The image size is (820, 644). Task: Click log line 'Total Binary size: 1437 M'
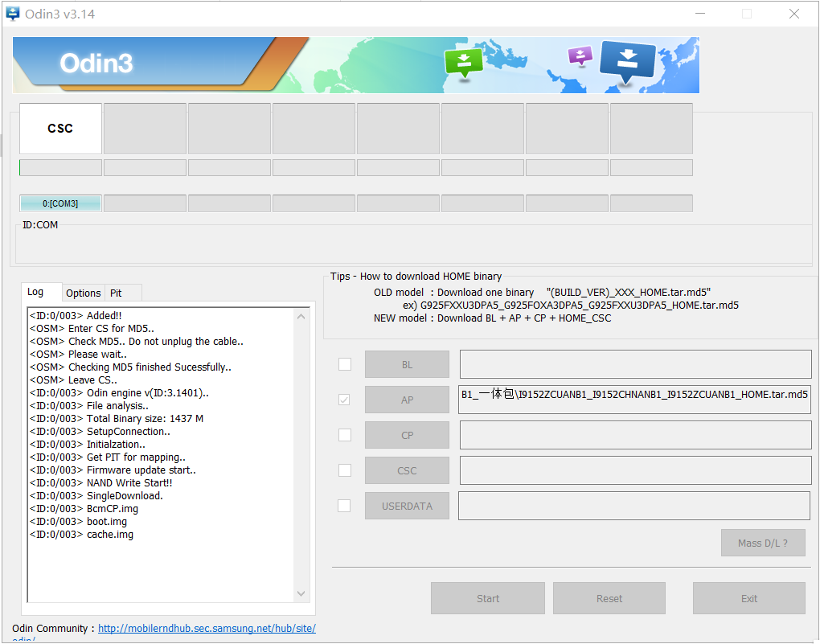[117, 419]
